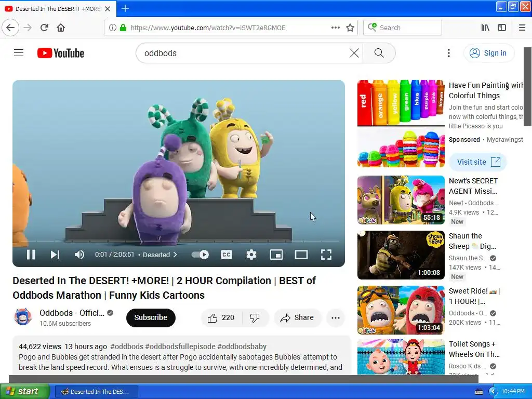Go forward with browser forward arrow
Screen dimensions: 532x399
(x=28, y=28)
